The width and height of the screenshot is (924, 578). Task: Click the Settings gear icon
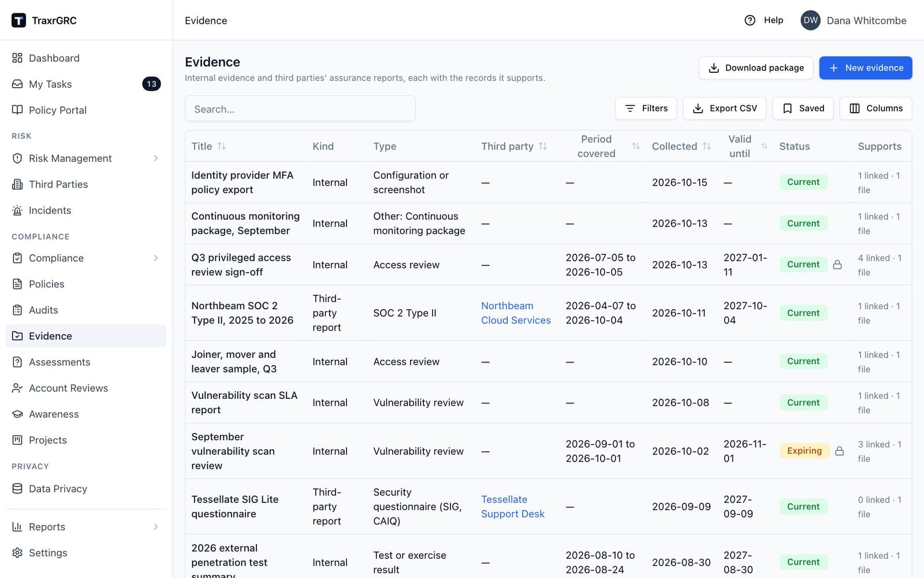coord(17,553)
